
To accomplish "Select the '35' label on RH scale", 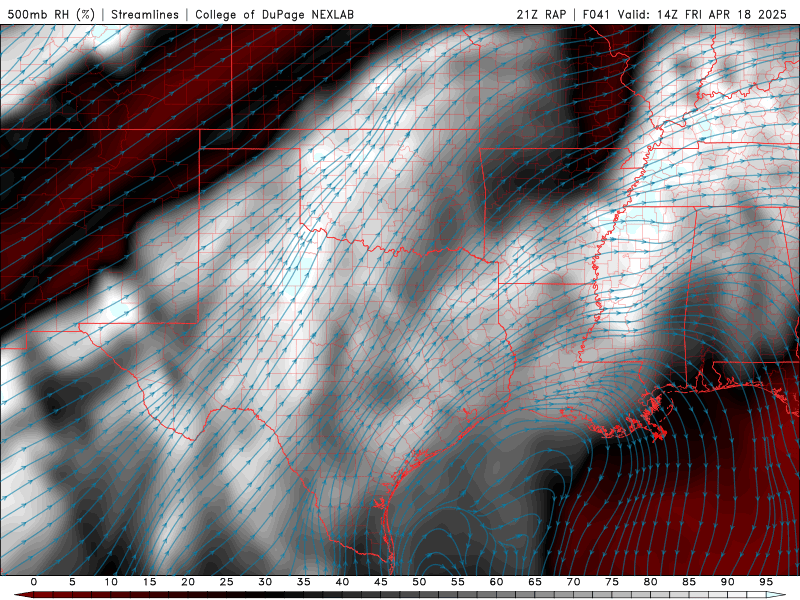I will (x=304, y=582).
